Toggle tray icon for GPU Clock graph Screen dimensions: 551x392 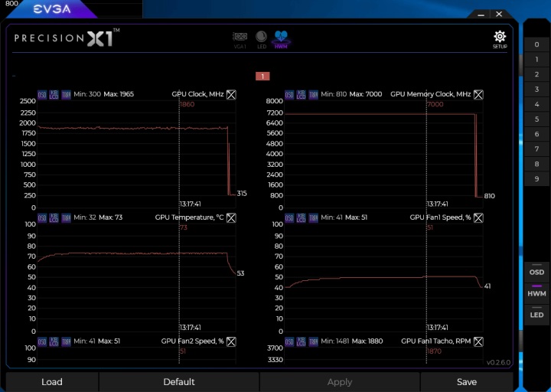[x=66, y=95]
